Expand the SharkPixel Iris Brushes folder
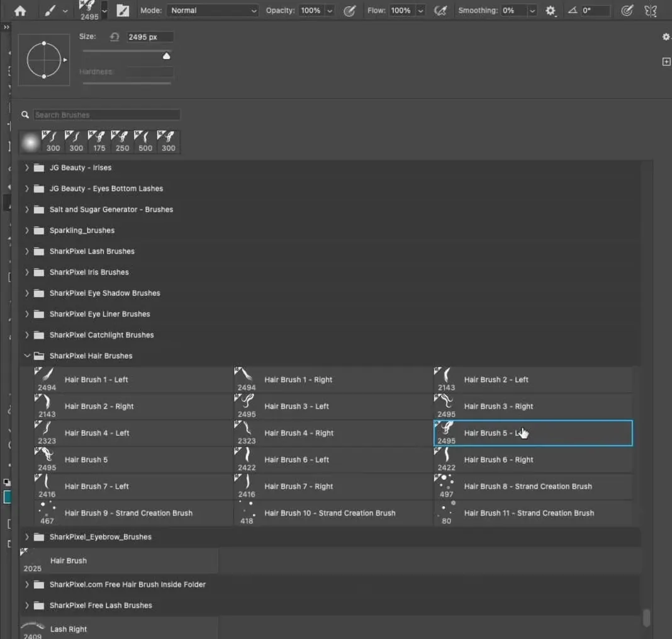The image size is (672, 639). coord(26,273)
